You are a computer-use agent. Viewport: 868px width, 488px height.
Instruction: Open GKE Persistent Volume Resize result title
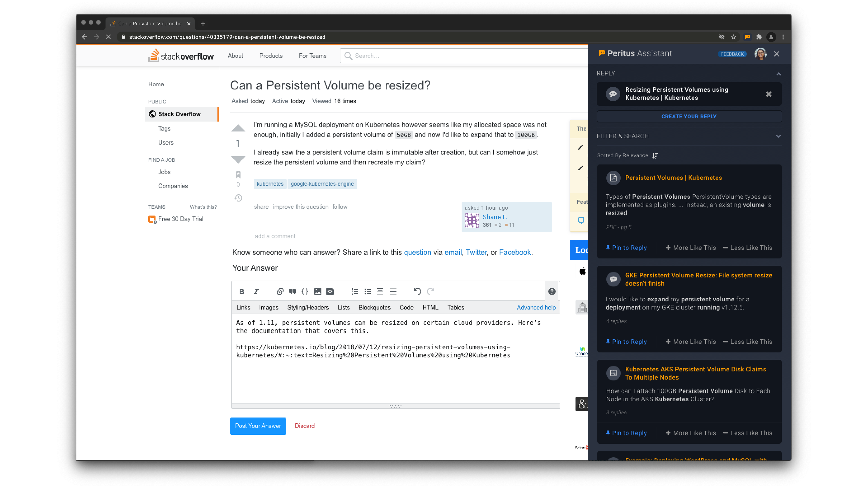click(x=698, y=279)
